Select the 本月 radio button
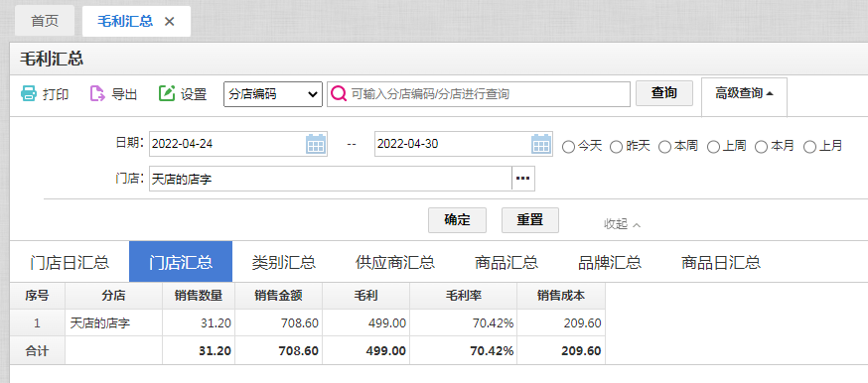The height and width of the screenshot is (383, 868). coord(761,147)
